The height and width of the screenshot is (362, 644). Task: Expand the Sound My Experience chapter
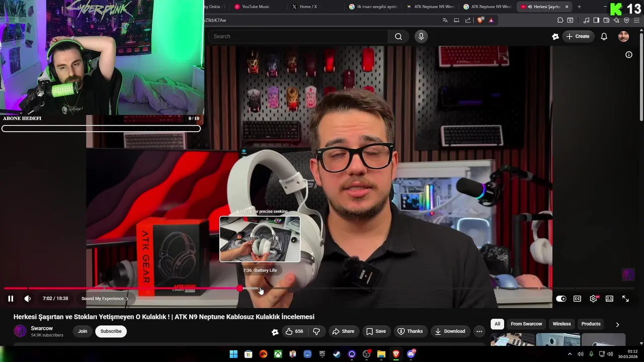(105, 299)
